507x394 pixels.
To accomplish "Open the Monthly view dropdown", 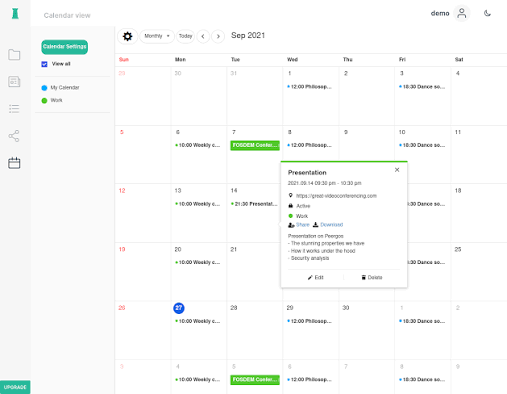I will coord(157,36).
